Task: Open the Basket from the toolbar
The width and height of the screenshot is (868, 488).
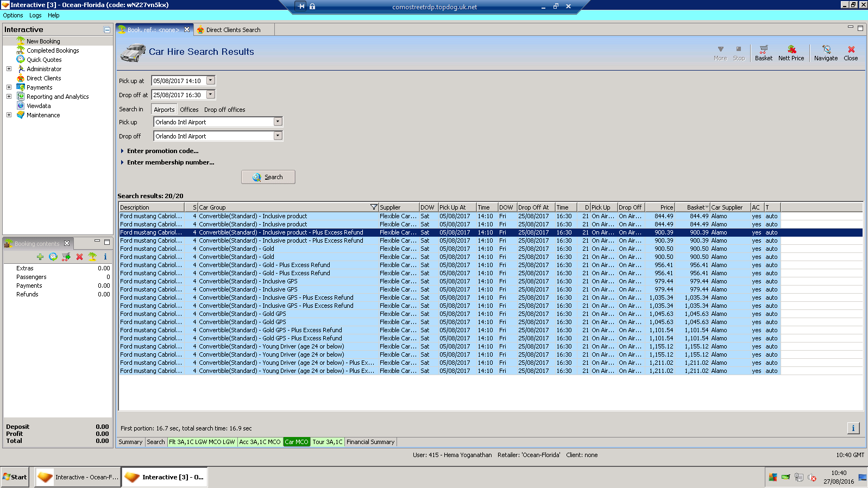Action: [763, 53]
